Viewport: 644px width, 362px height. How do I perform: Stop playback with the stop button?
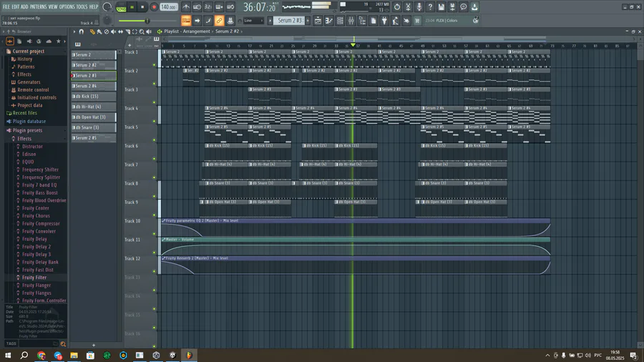coord(142,7)
